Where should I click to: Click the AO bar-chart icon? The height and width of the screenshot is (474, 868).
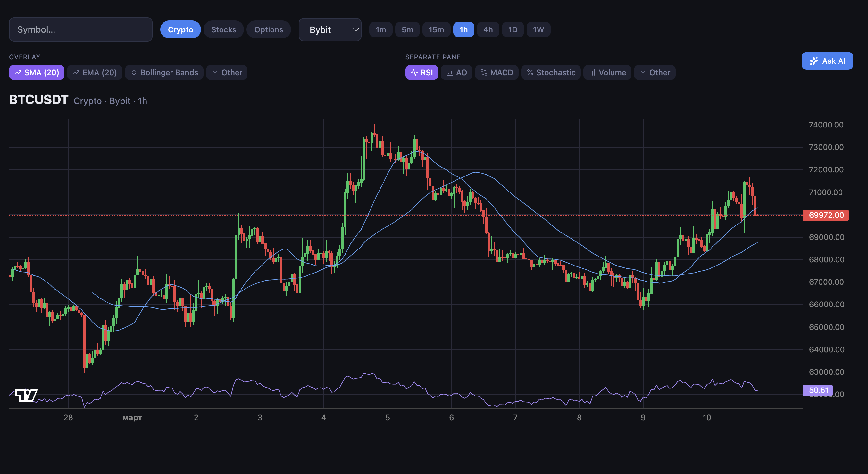pyautogui.click(x=449, y=73)
